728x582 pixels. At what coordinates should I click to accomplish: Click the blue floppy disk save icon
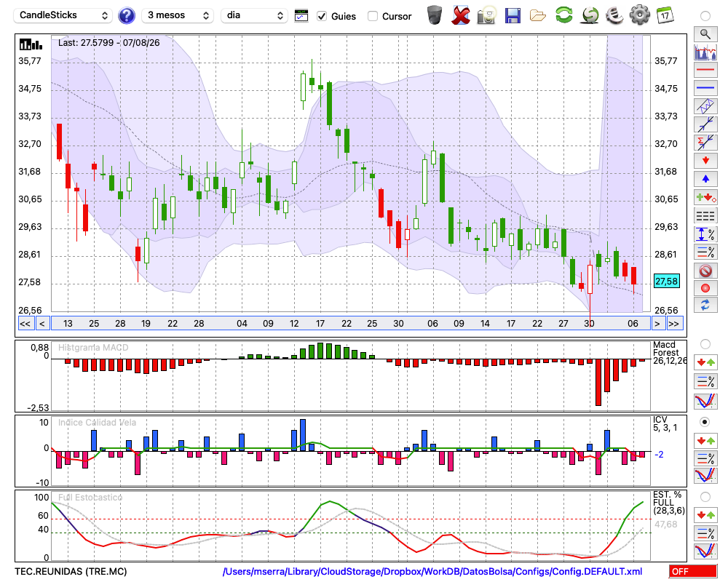coord(513,16)
